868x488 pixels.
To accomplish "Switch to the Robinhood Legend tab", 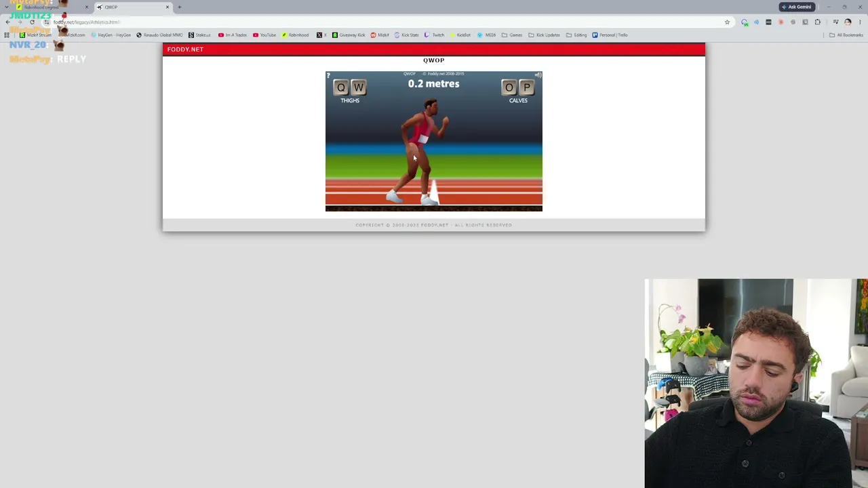I will click(51, 7).
